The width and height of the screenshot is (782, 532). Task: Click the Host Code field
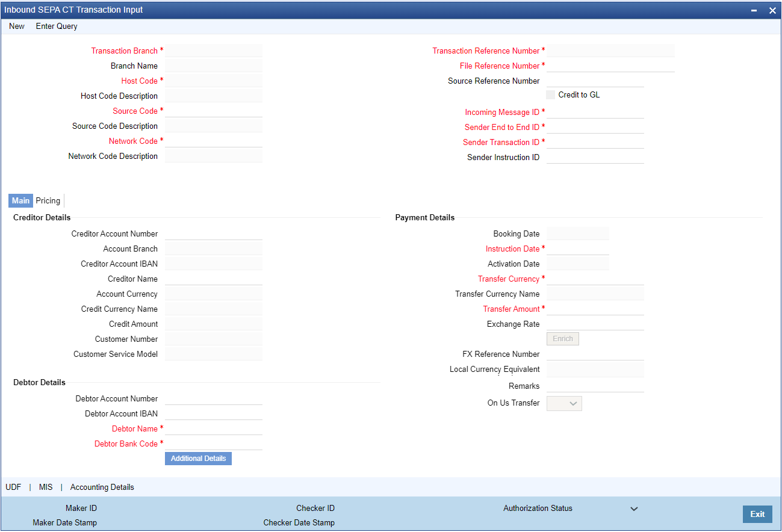coord(214,81)
